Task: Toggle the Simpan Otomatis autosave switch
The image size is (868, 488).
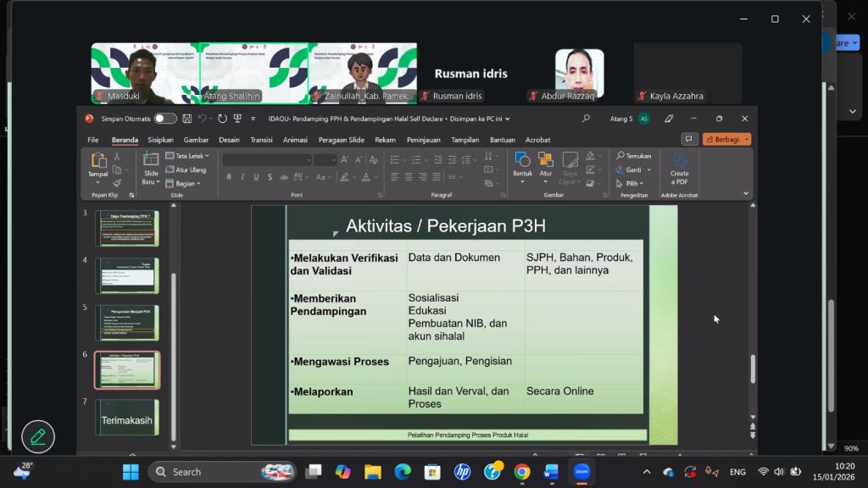Action: pyautogui.click(x=165, y=119)
